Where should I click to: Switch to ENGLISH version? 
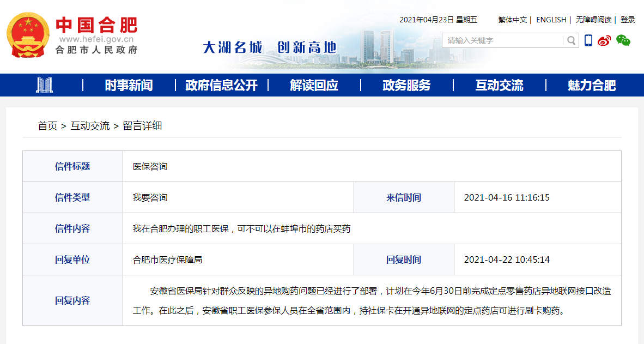tap(551, 20)
